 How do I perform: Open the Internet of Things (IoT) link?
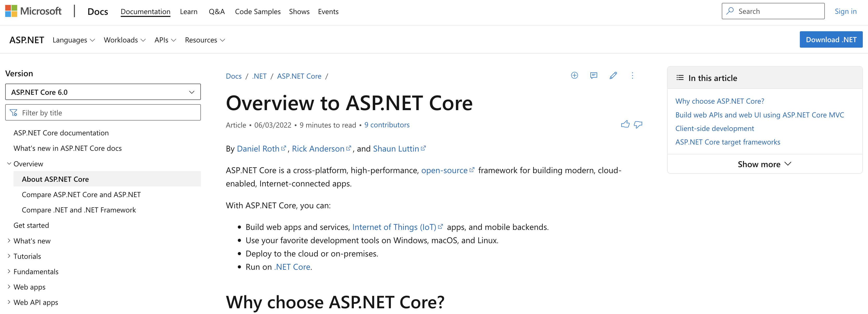397,227
